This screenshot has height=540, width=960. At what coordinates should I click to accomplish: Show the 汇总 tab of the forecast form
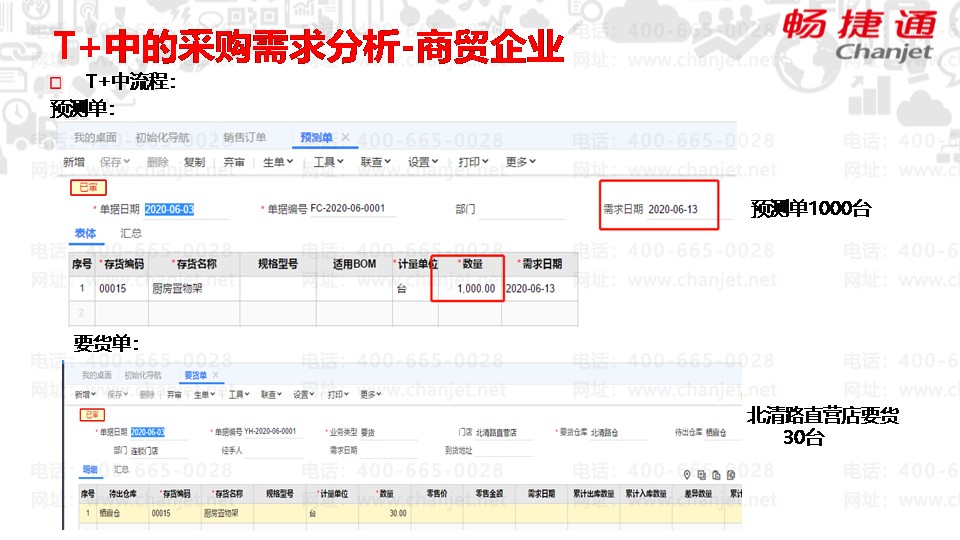click(x=130, y=233)
